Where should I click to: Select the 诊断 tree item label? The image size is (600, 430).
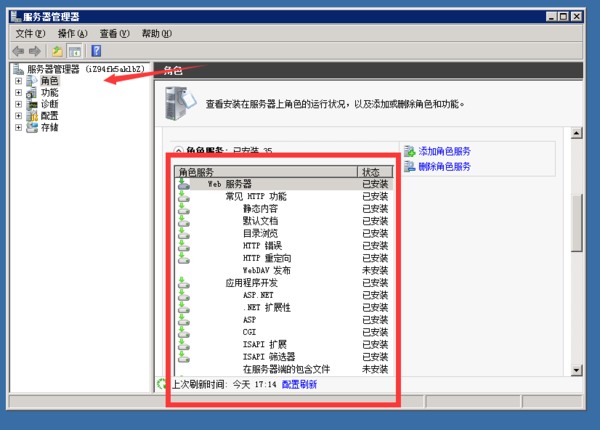(x=50, y=104)
